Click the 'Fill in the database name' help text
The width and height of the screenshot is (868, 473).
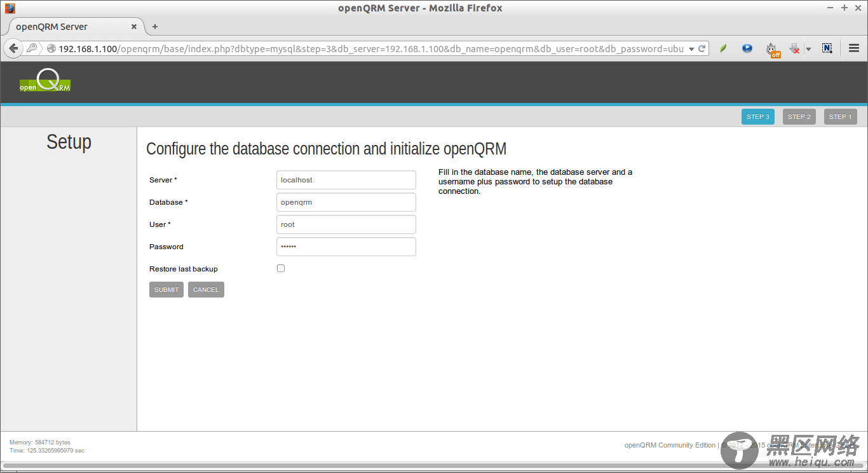[x=535, y=181]
